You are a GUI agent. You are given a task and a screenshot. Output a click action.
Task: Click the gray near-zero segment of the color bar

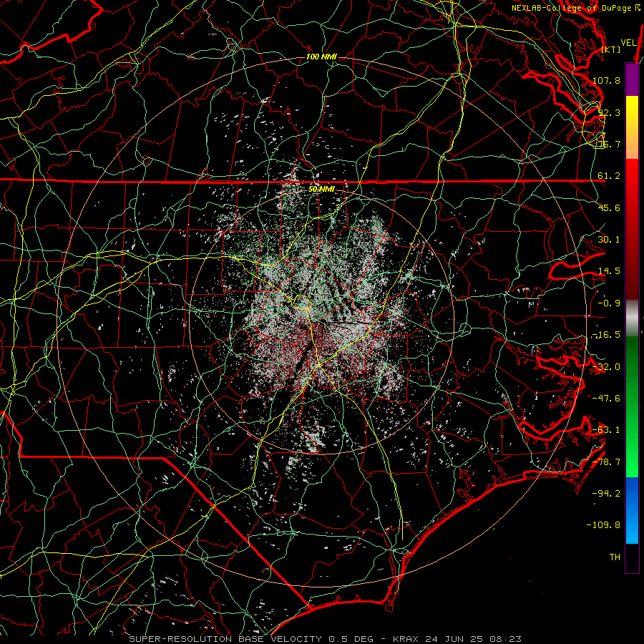(x=632, y=318)
